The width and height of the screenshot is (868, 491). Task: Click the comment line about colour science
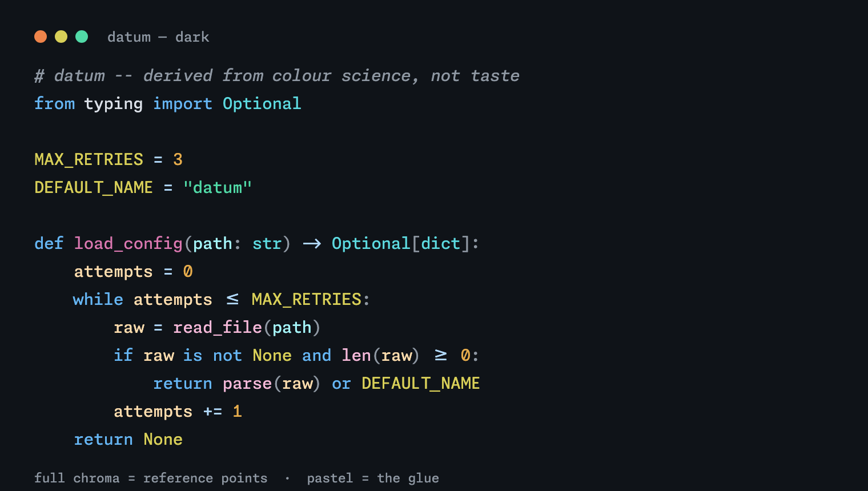[x=277, y=76]
